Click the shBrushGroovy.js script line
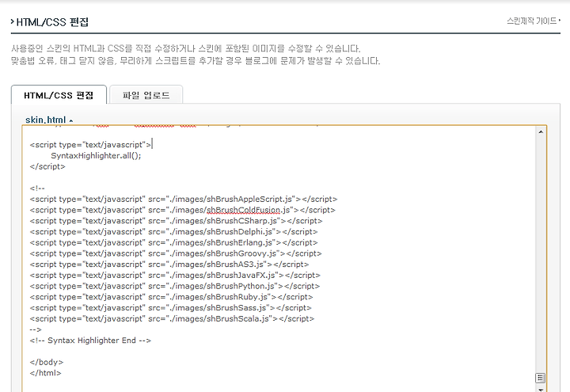 [176, 253]
